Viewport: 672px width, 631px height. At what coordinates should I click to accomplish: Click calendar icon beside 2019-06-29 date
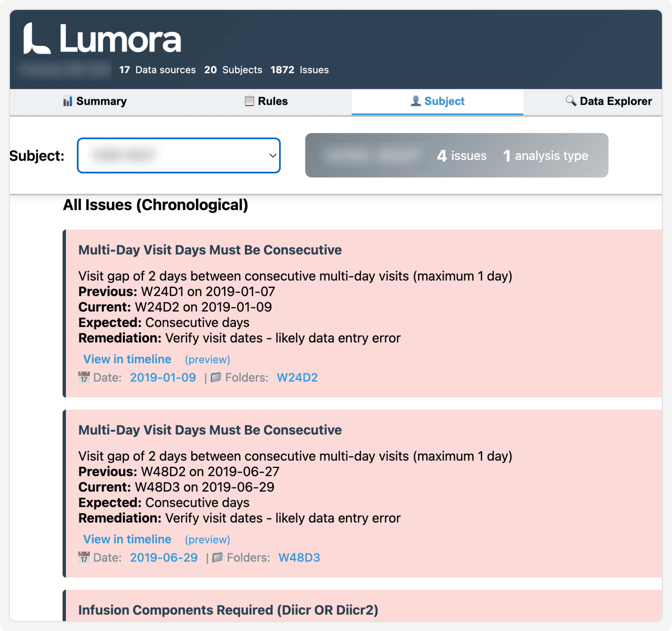(x=84, y=557)
